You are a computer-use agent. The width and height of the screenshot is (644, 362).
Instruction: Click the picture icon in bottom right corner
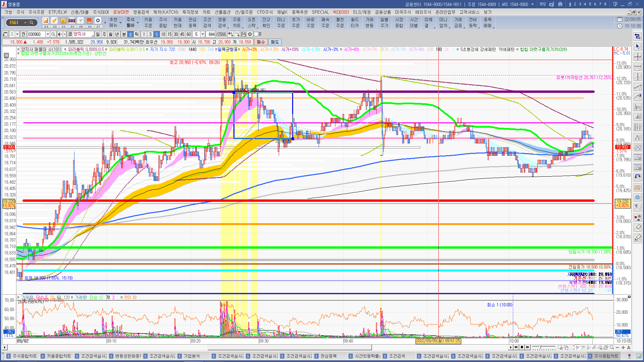pyautogui.click(x=639, y=356)
